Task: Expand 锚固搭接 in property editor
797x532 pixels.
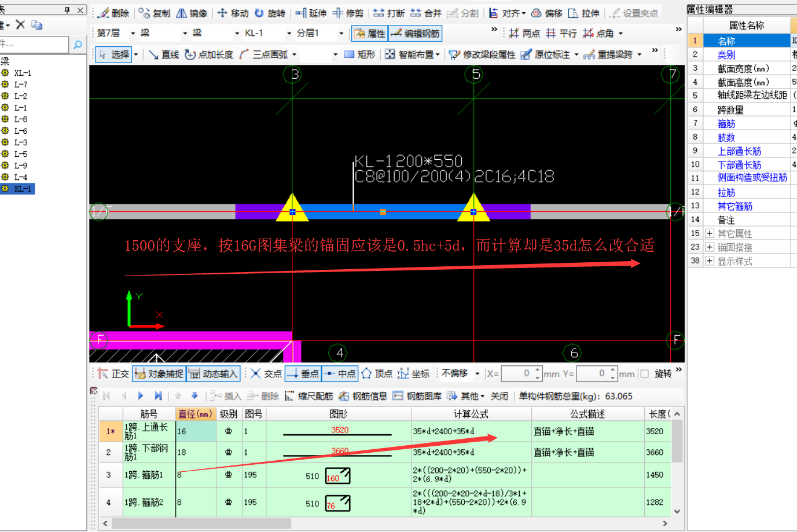Action: click(x=710, y=247)
